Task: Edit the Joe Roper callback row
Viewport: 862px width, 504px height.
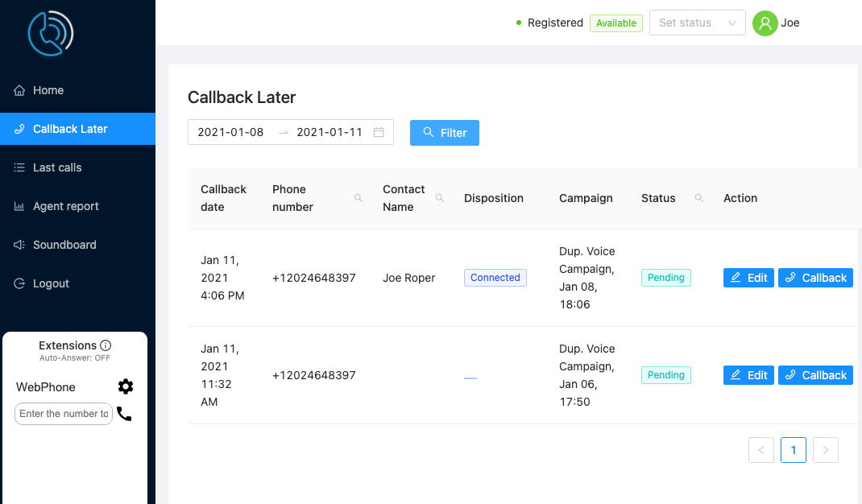Action: pyautogui.click(x=748, y=278)
